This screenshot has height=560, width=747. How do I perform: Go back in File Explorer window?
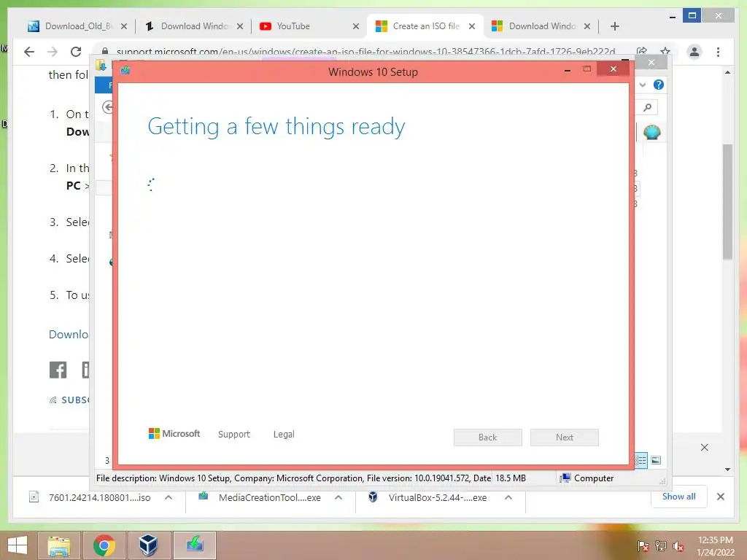click(x=108, y=107)
